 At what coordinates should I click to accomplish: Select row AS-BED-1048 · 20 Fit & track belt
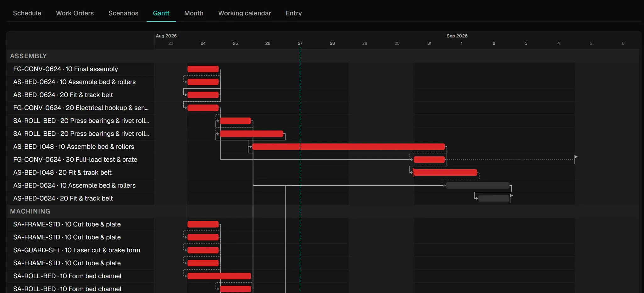coord(80,172)
